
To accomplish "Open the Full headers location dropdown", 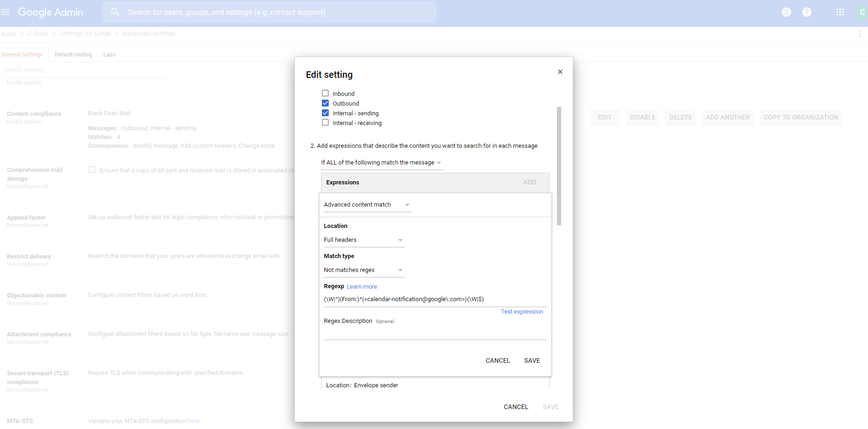I will pyautogui.click(x=364, y=240).
